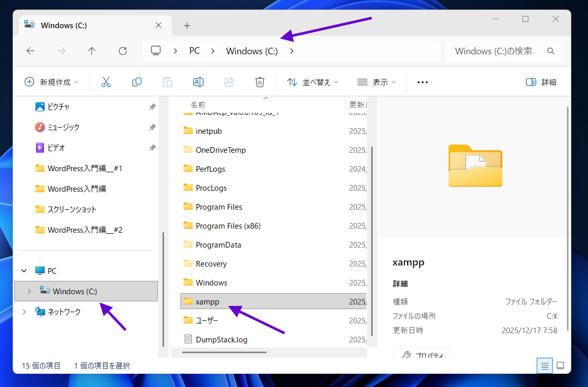Navigate back with the left arrow

coord(31,51)
